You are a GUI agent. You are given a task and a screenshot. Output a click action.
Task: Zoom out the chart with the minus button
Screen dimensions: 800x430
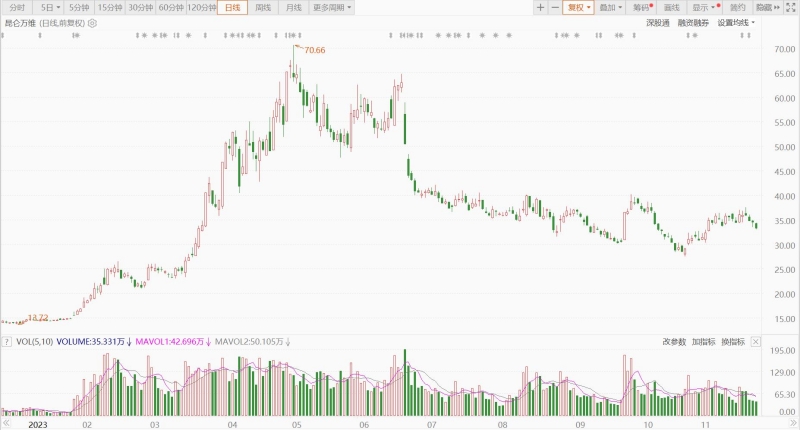click(x=555, y=8)
